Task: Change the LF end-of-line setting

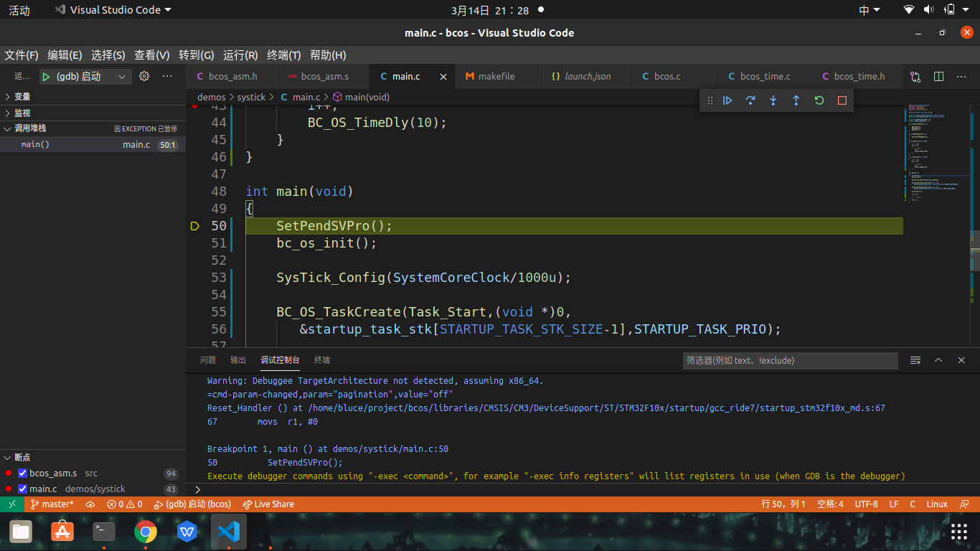Action: [x=894, y=504]
